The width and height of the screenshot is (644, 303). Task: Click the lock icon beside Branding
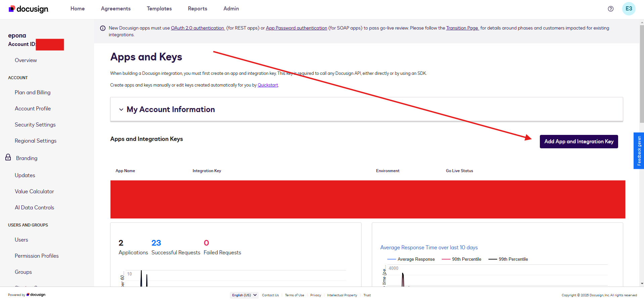pos(8,157)
